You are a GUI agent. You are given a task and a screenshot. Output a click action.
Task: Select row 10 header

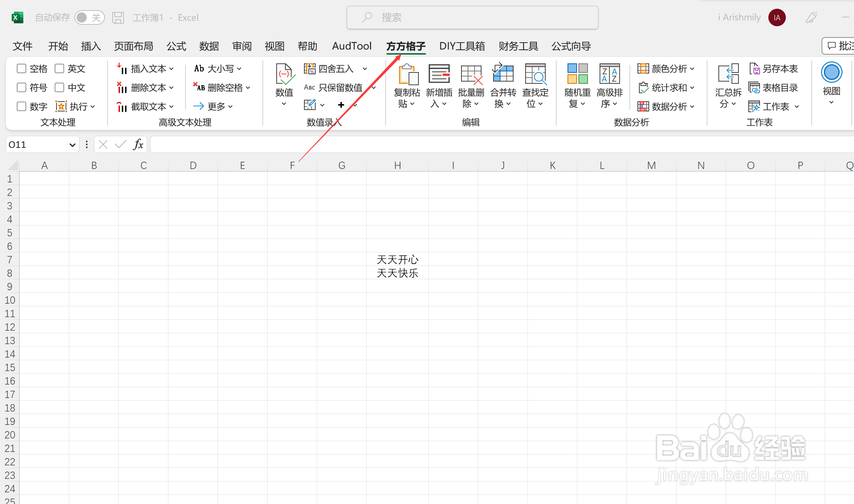tap(10, 300)
